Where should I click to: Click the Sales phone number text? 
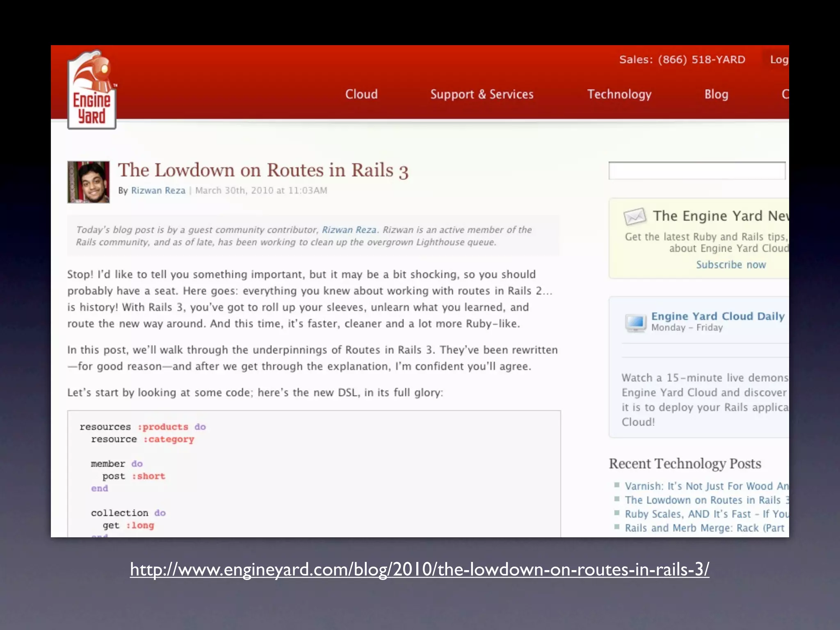[682, 59]
